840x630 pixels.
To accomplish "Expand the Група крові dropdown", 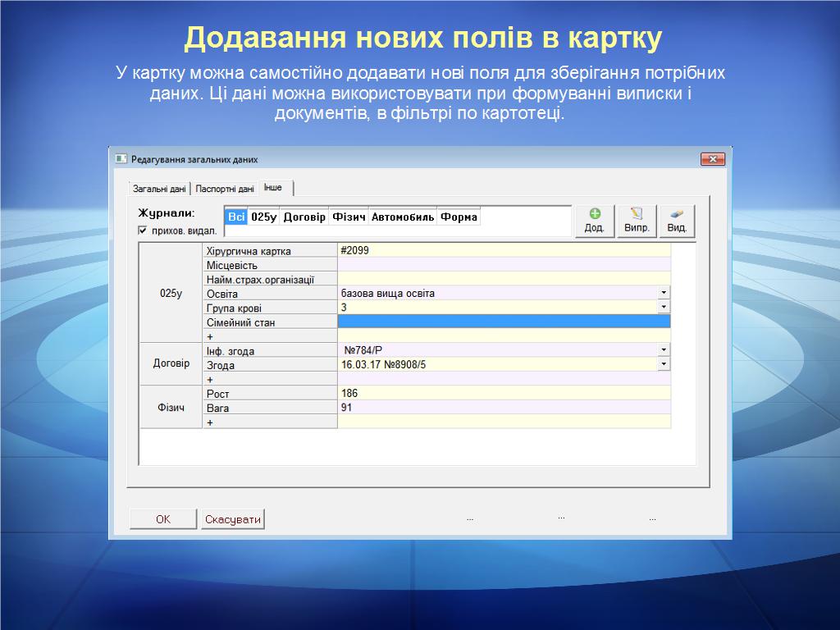I will [664, 308].
